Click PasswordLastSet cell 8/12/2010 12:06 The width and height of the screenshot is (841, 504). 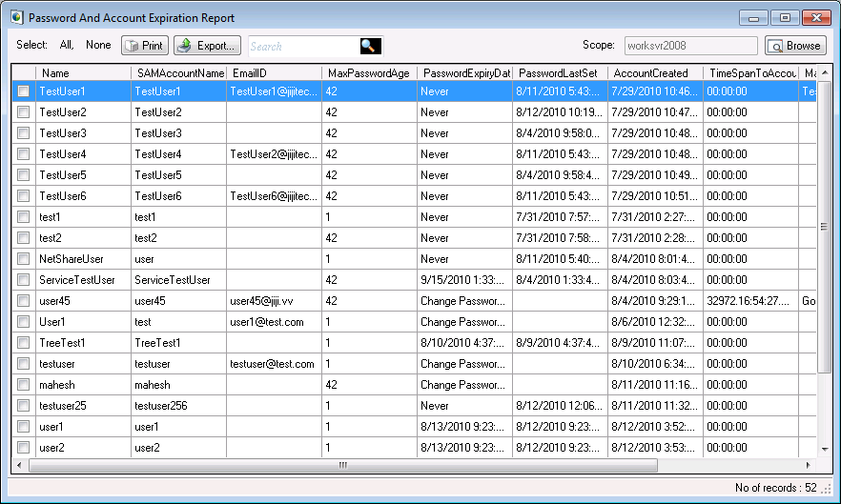click(559, 405)
